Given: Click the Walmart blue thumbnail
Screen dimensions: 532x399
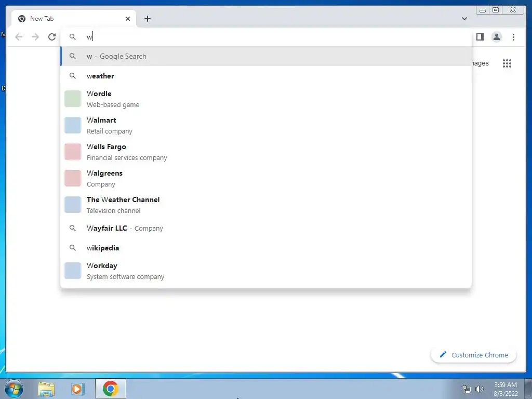Looking at the screenshot, I should click(73, 125).
